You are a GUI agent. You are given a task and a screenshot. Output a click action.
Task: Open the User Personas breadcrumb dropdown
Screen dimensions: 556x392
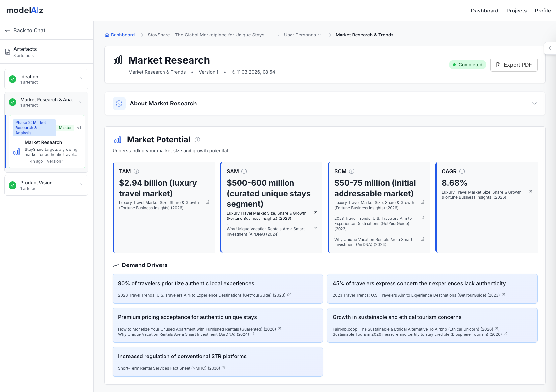pos(319,35)
